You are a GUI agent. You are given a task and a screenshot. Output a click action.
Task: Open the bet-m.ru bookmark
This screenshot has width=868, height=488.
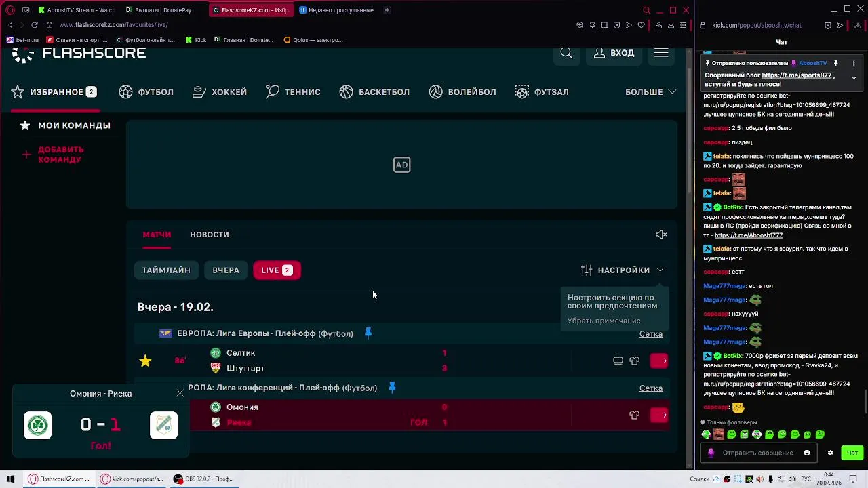click(23, 40)
